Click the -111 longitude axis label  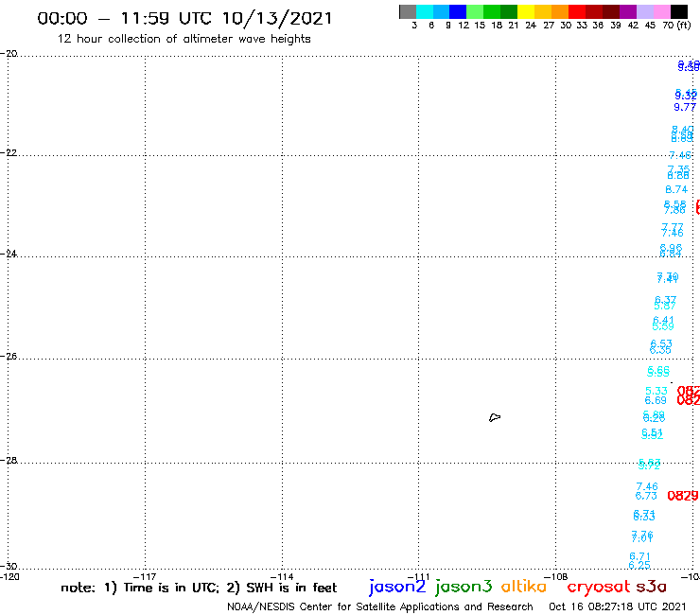pos(419,576)
